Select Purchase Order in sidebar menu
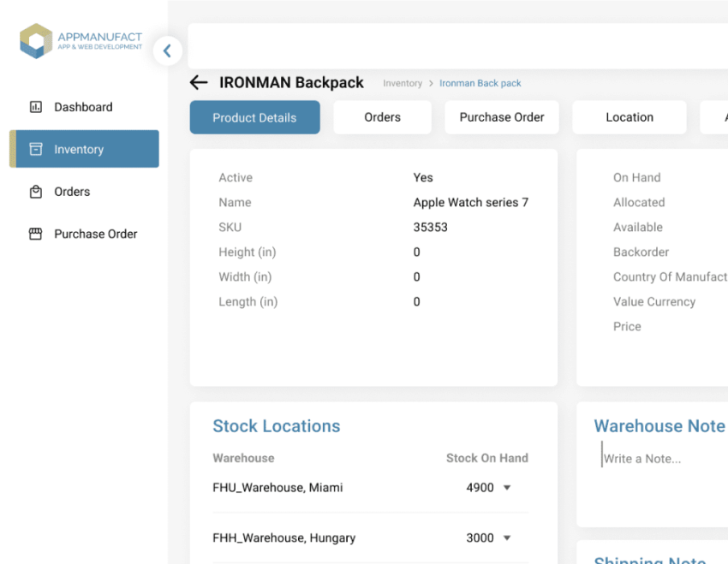728x564 pixels. [x=95, y=234]
